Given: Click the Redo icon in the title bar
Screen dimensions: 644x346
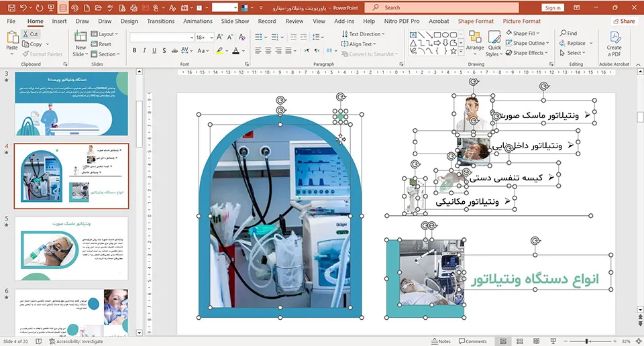Looking at the screenshot, I should 39,7.
